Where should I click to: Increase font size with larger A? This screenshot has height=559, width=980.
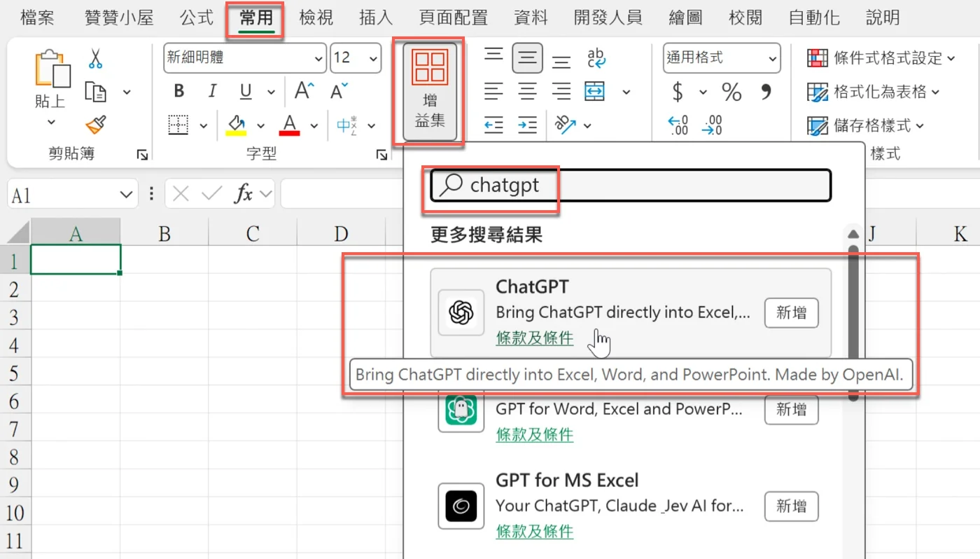[x=304, y=91]
